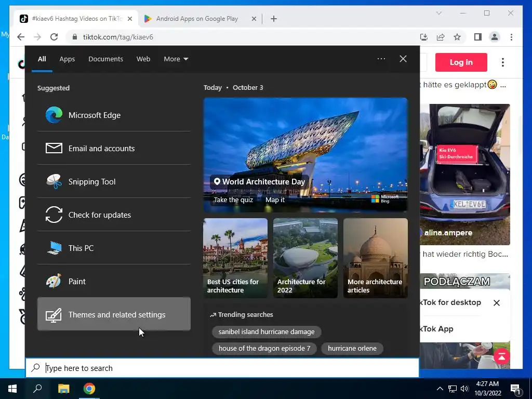Screen dimensions: 532x399
Task: Search hurricane orlene trending chip
Action: 352,348
